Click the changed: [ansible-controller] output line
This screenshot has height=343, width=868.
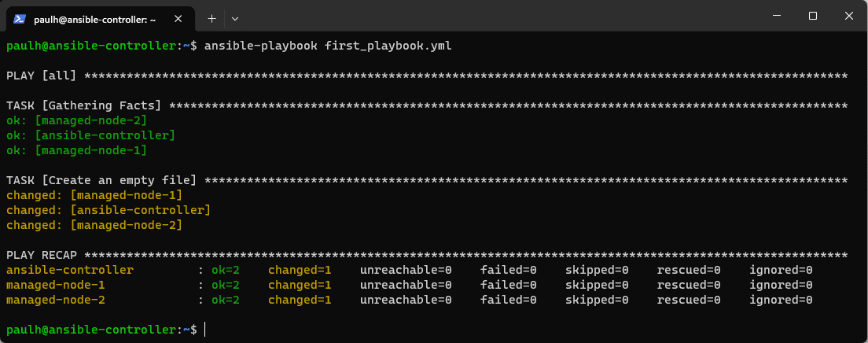(x=108, y=211)
